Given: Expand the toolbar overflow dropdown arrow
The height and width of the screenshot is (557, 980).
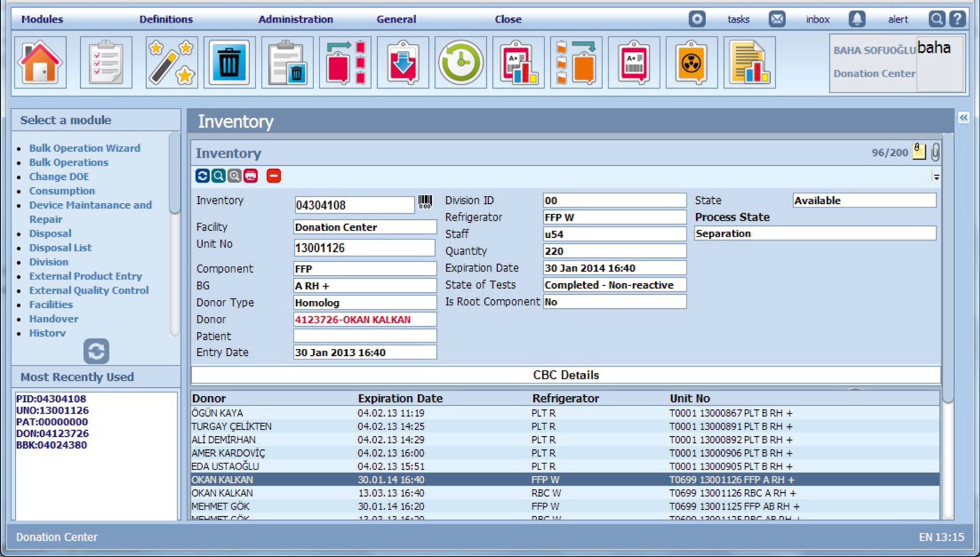Looking at the screenshot, I should pyautogui.click(x=936, y=177).
